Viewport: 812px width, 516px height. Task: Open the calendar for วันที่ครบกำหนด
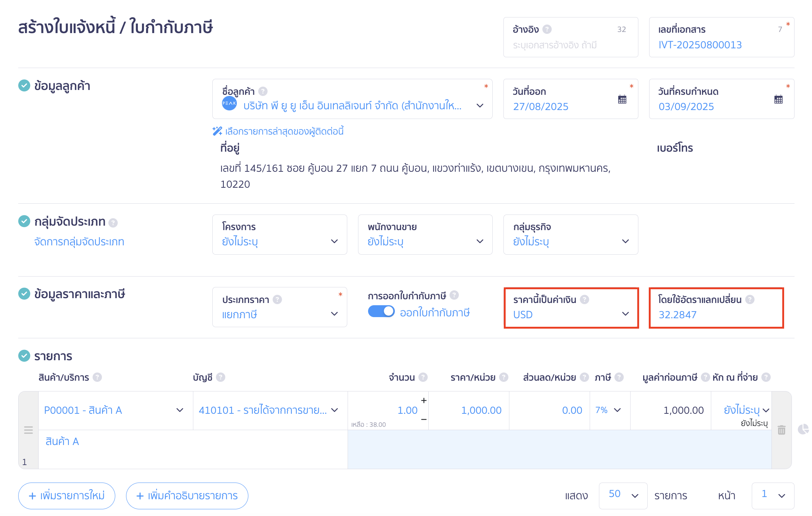click(x=779, y=99)
